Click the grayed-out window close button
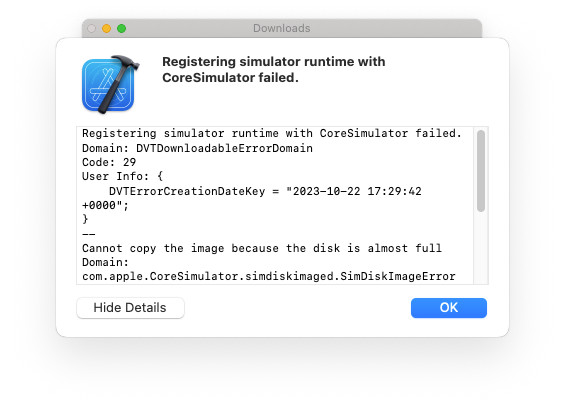The height and width of the screenshot is (411, 565). pyautogui.click(x=92, y=28)
